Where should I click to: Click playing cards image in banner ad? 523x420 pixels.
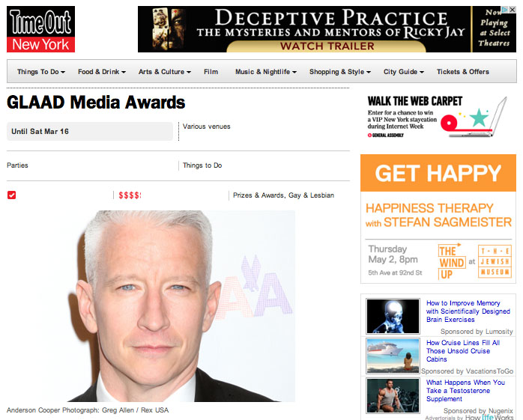click(169, 29)
